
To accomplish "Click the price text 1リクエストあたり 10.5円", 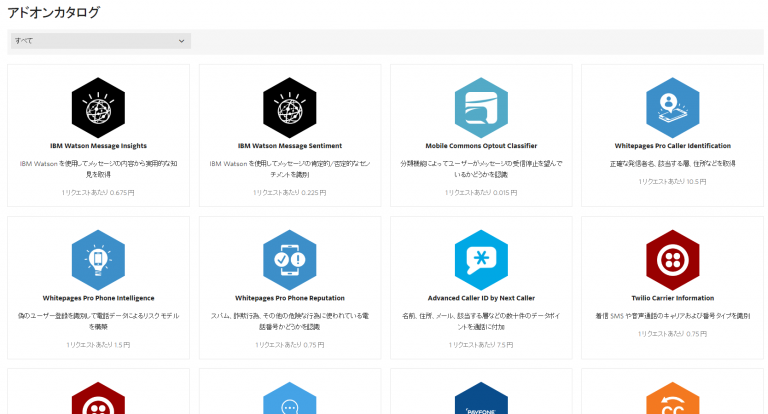I will (x=672, y=182).
